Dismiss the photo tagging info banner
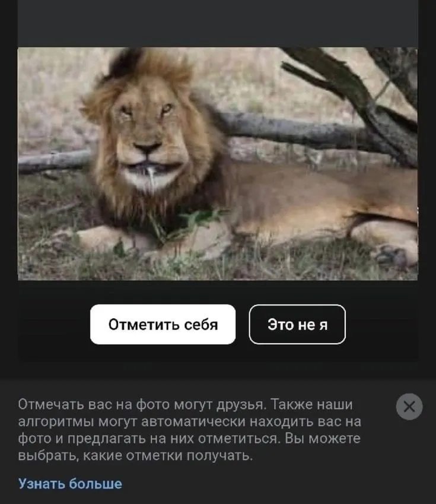 pyautogui.click(x=409, y=407)
